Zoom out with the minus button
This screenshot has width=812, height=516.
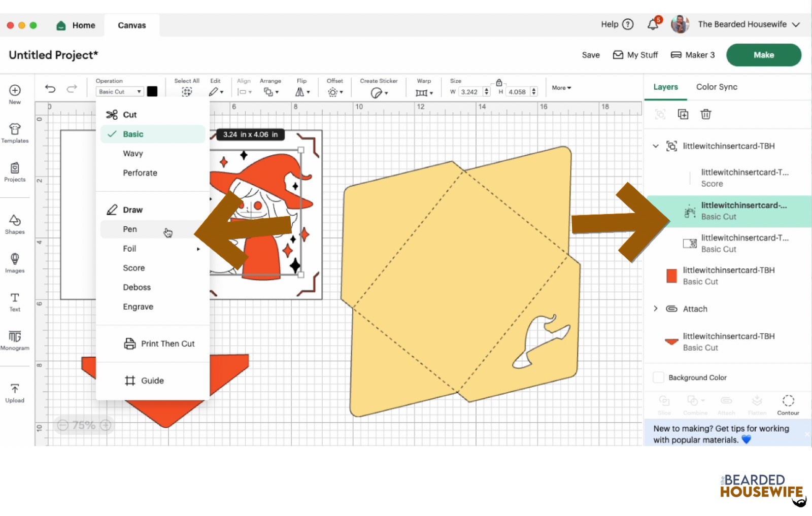click(62, 425)
